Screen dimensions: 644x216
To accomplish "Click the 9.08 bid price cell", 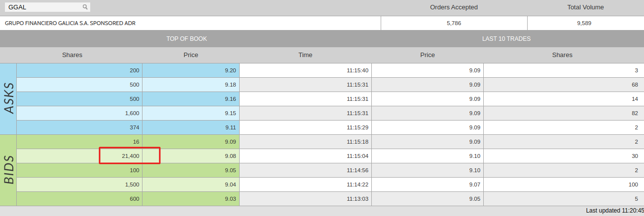I will 191,156.
